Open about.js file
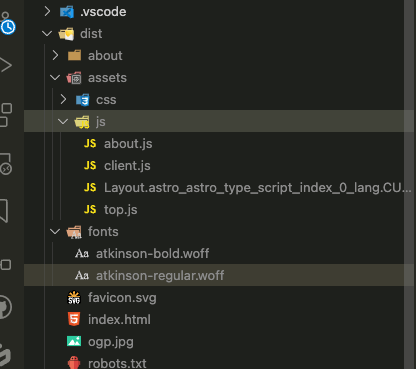Image resolution: width=416 pixels, height=369 pixels. point(128,144)
